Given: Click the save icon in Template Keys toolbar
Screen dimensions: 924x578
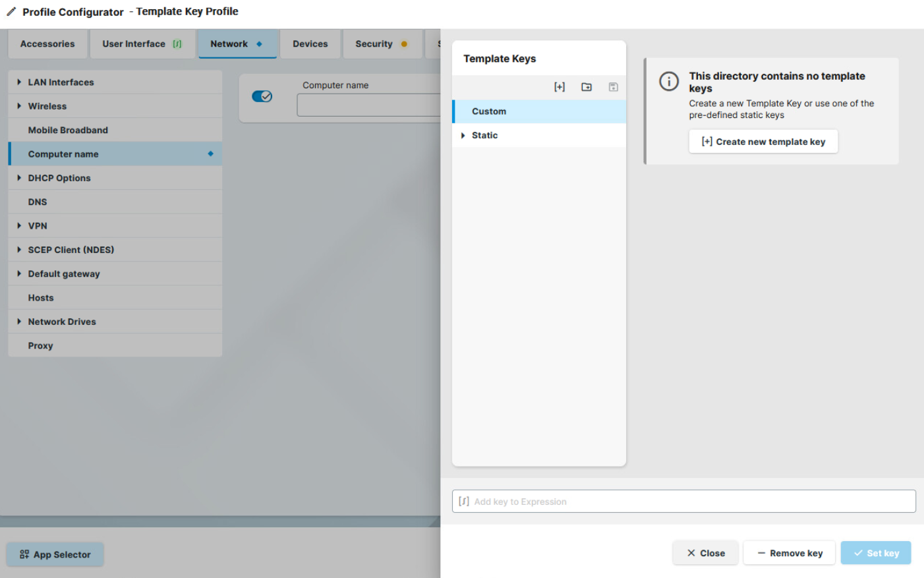Looking at the screenshot, I should tap(613, 87).
